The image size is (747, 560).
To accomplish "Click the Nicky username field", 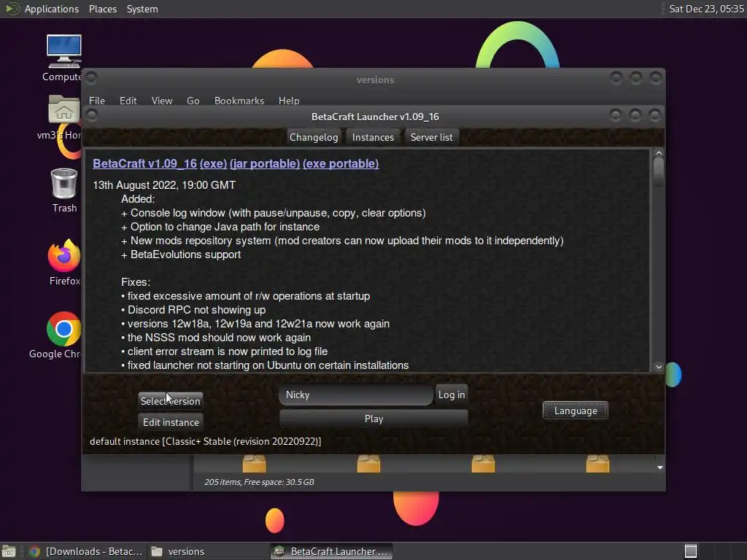I will [x=356, y=394].
